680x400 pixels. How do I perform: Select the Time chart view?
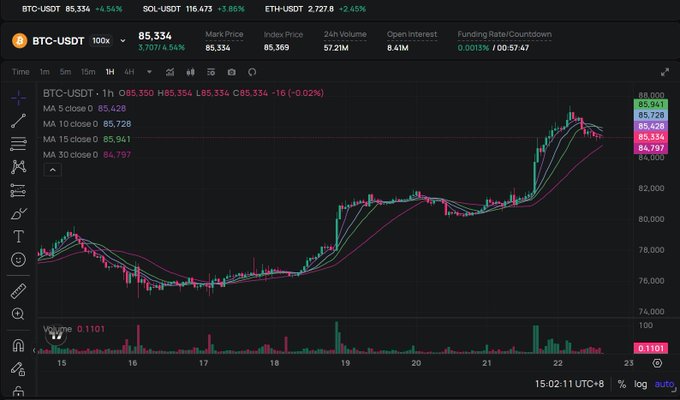click(x=20, y=72)
